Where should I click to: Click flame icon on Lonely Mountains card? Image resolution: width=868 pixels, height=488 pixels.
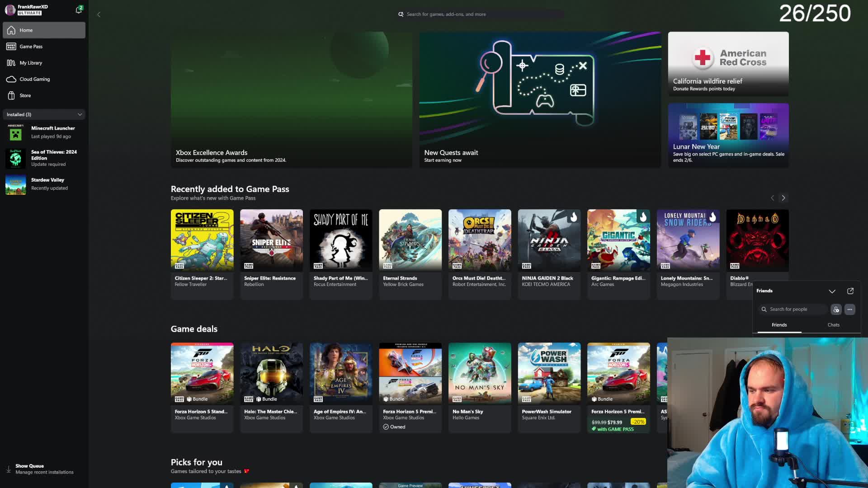pos(712,217)
